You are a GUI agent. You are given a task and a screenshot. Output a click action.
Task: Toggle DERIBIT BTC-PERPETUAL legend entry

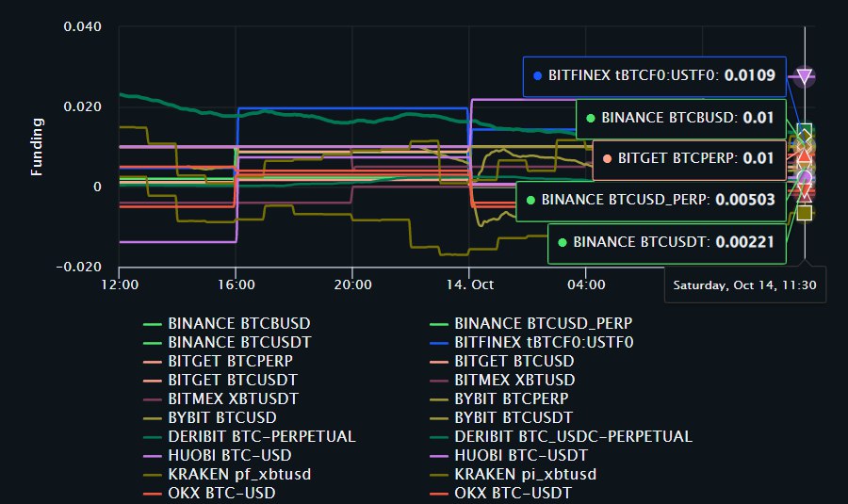click(250, 436)
